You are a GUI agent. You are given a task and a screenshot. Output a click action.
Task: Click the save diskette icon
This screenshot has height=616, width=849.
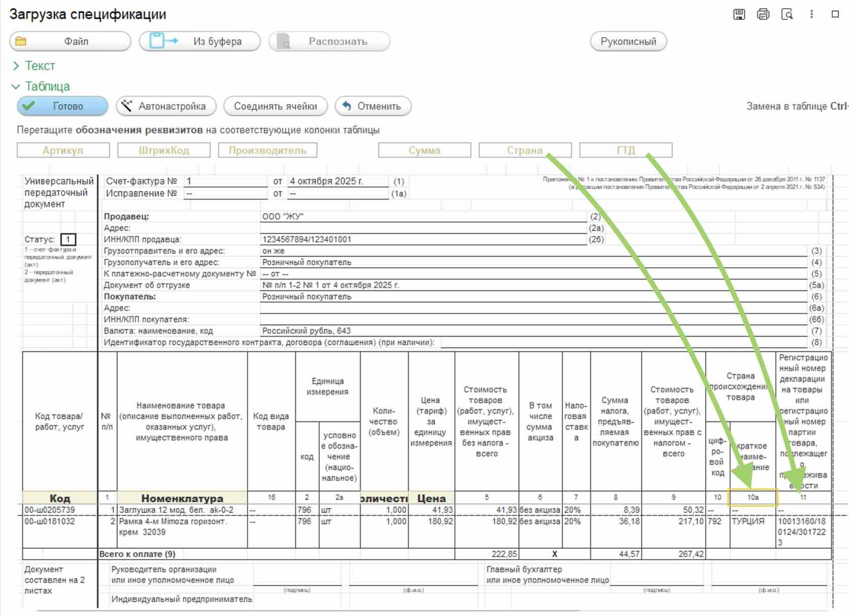pos(739,14)
